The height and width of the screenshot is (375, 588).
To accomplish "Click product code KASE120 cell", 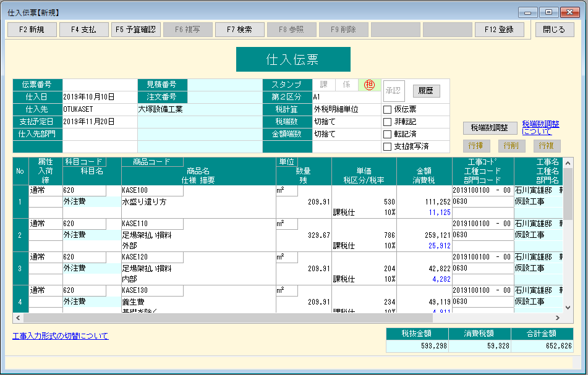I will click(152, 258).
